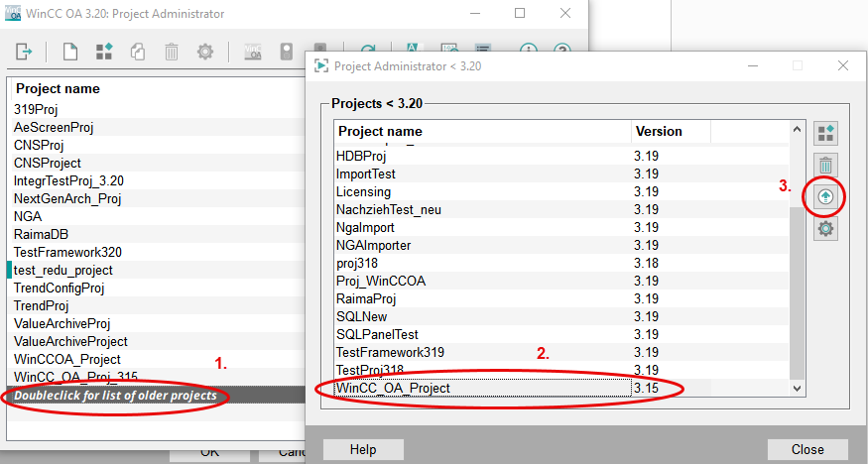
Task: Select proj318 in the list
Action: tap(561, 264)
